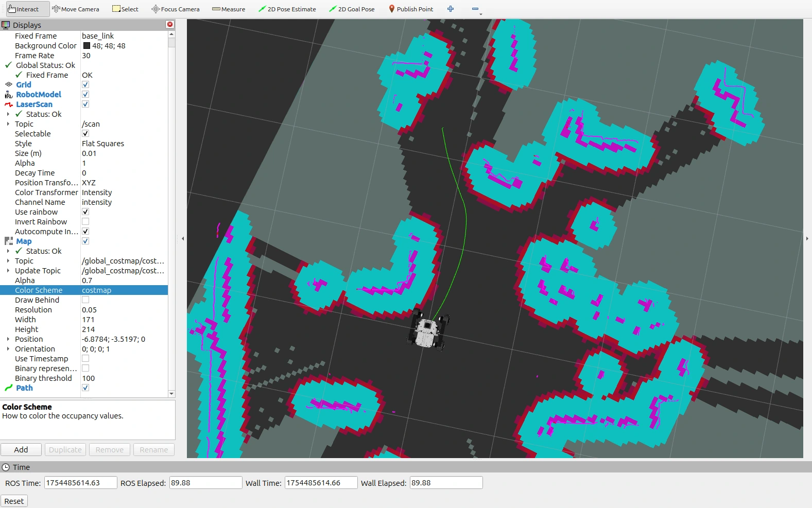Image resolution: width=812 pixels, height=508 pixels.
Task: Expand the Map Position property
Action: 8,339
